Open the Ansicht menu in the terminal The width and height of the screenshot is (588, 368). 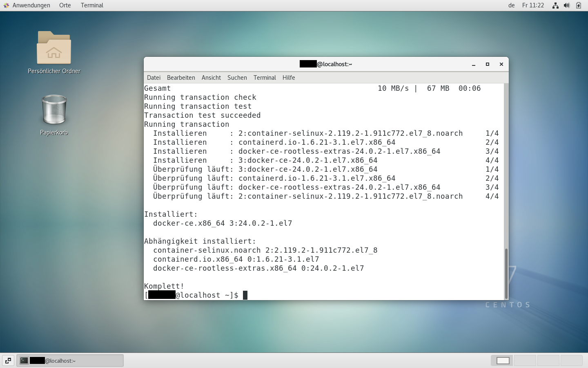pyautogui.click(x=211, y=78)
